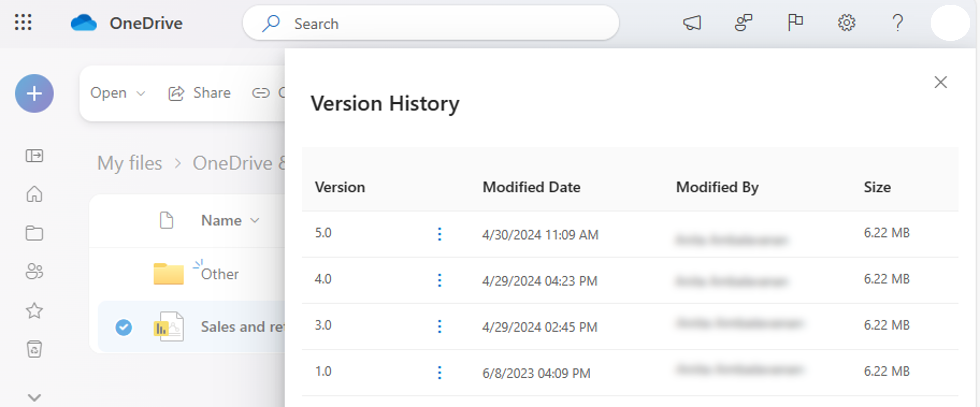Deselect the Sales file blue checkmark
Image resolution: width=980 pixels, height=407 pixels.
[x=124, y=327]
